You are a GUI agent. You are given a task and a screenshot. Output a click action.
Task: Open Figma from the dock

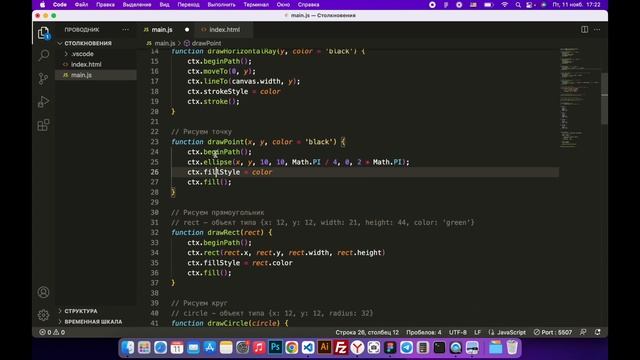point(390,347)
